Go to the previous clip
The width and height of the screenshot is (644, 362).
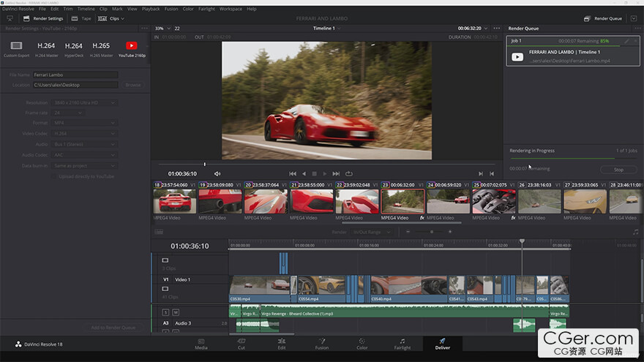click(x=492, y=173)
